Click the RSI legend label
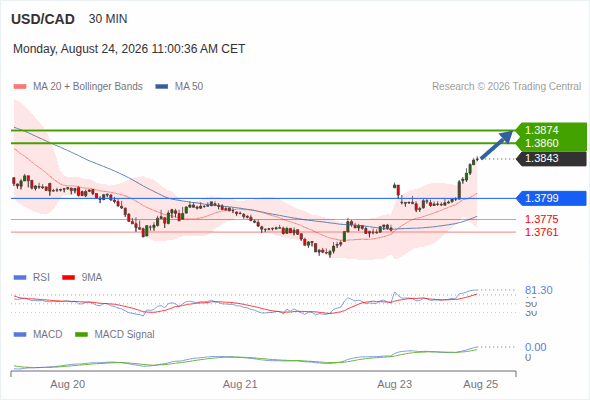Screen dimensions: 590x400 41,278
